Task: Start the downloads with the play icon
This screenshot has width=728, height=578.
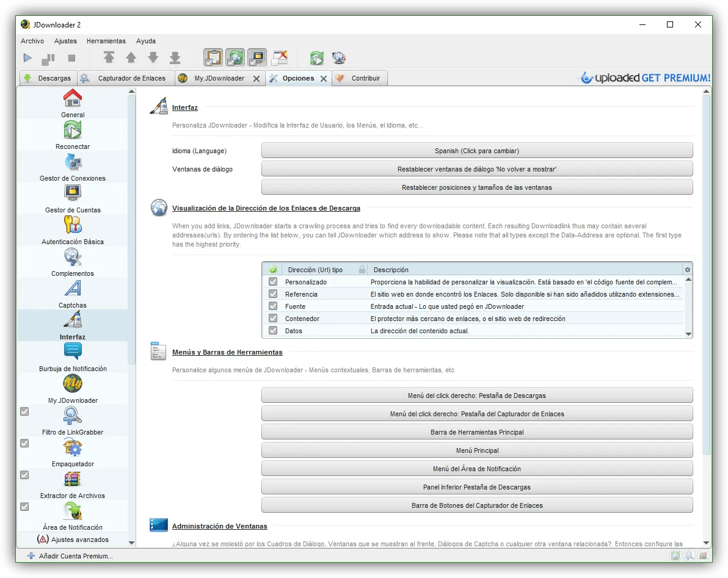Action: pos(27,57)
